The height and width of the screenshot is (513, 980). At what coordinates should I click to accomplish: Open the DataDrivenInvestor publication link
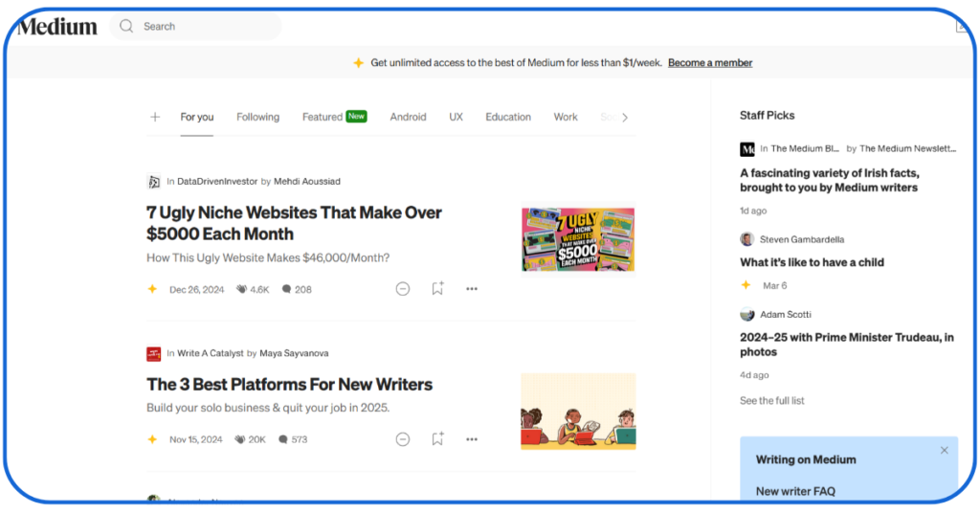pyautogui.click(x=217, y=181)
